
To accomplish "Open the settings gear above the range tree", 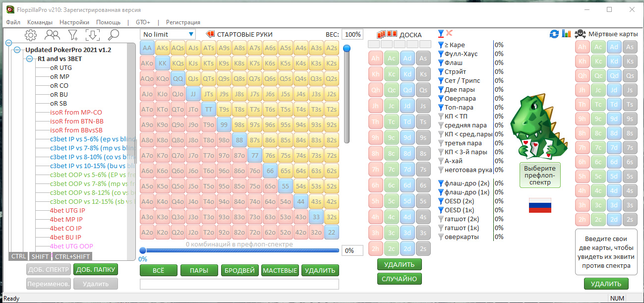I will point(31,35).
